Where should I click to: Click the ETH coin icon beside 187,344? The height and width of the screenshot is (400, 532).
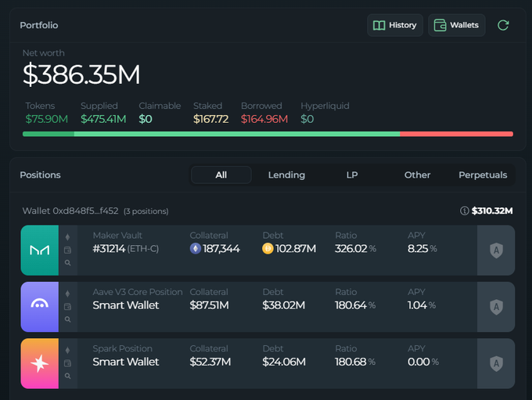click(195, 249)
